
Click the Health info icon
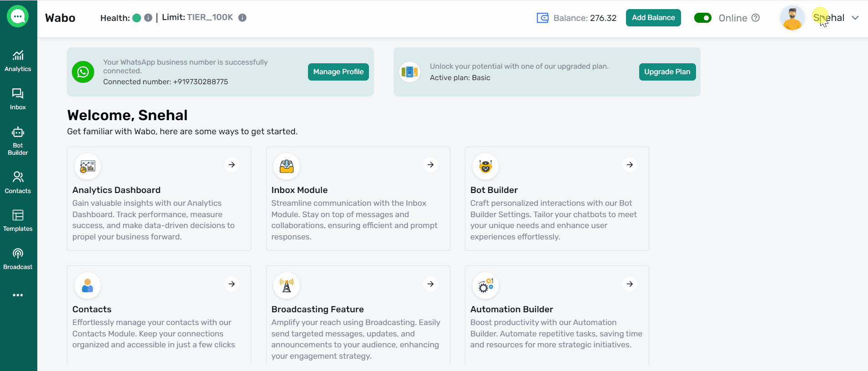coord(148,18)
